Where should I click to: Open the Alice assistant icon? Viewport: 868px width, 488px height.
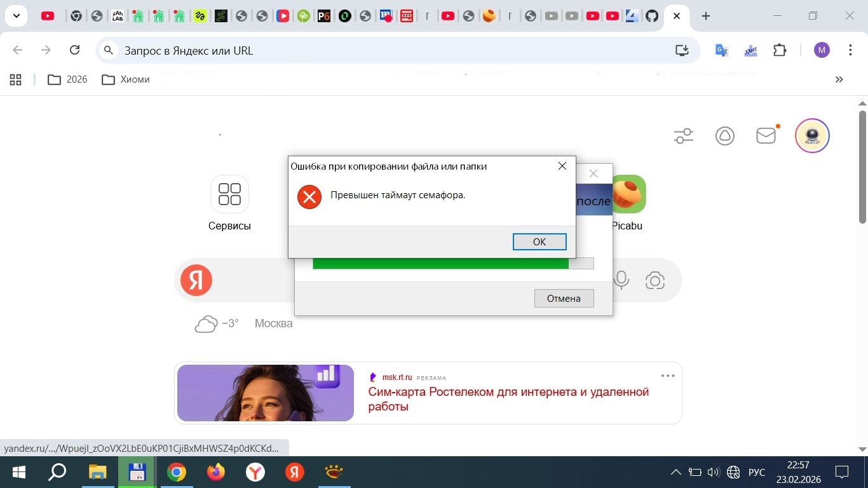[x=725, y=136]
